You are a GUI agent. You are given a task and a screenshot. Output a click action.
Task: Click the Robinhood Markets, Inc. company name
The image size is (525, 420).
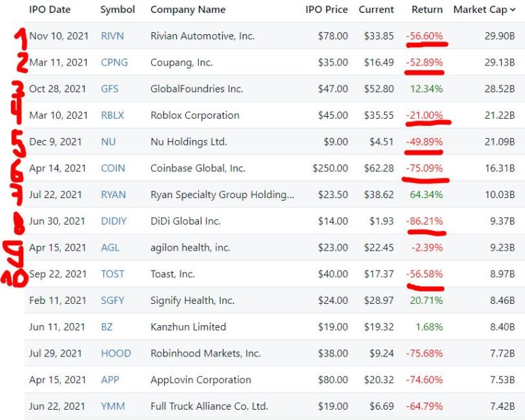pyautogui.click(x=205, y=353)
